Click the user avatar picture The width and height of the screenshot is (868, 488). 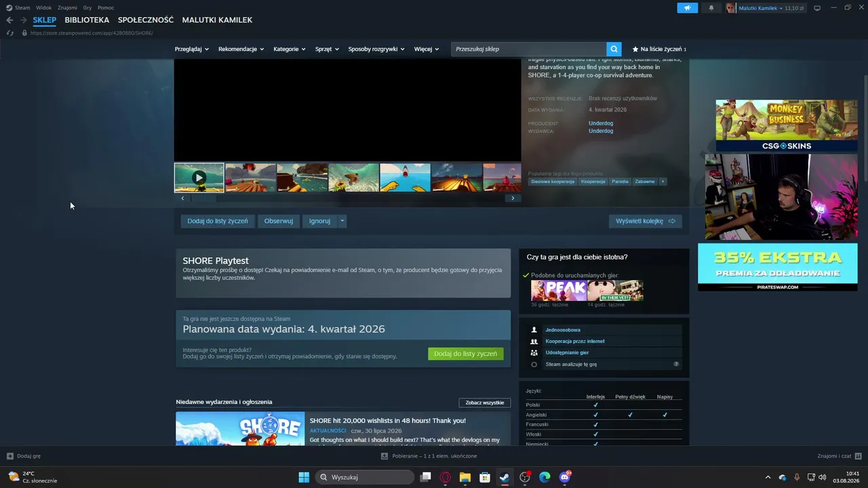click(730, 8)
